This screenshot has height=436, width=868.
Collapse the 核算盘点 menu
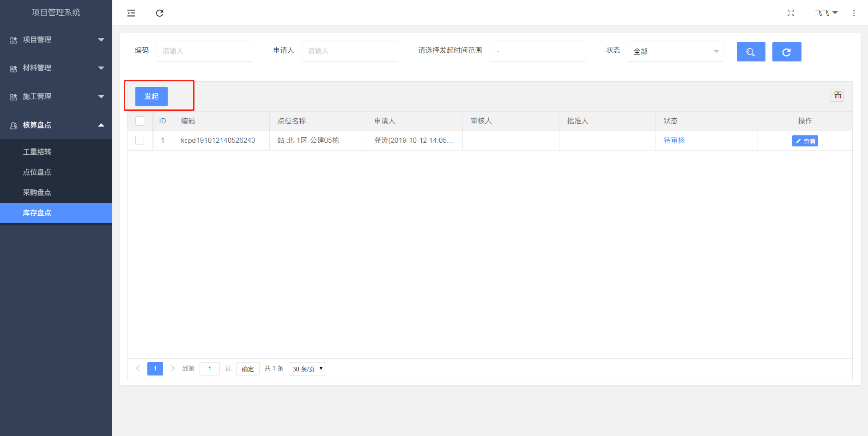[101, 125]
